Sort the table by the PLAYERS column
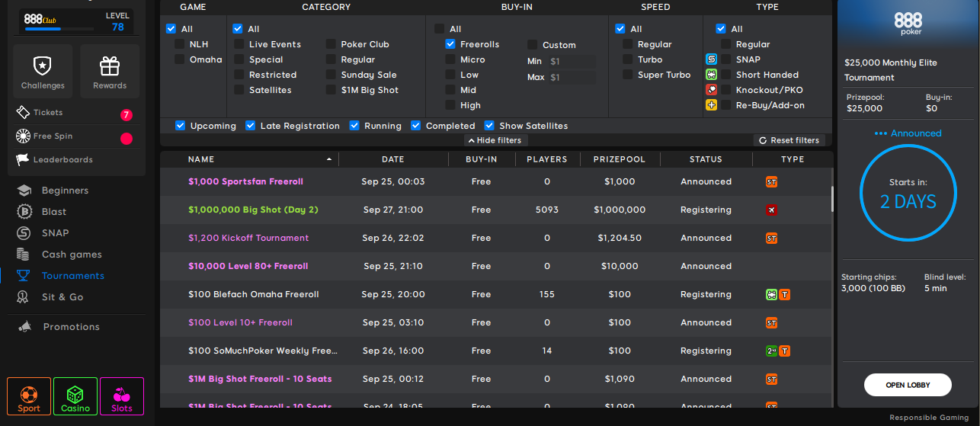 click(x=547, y=159)
